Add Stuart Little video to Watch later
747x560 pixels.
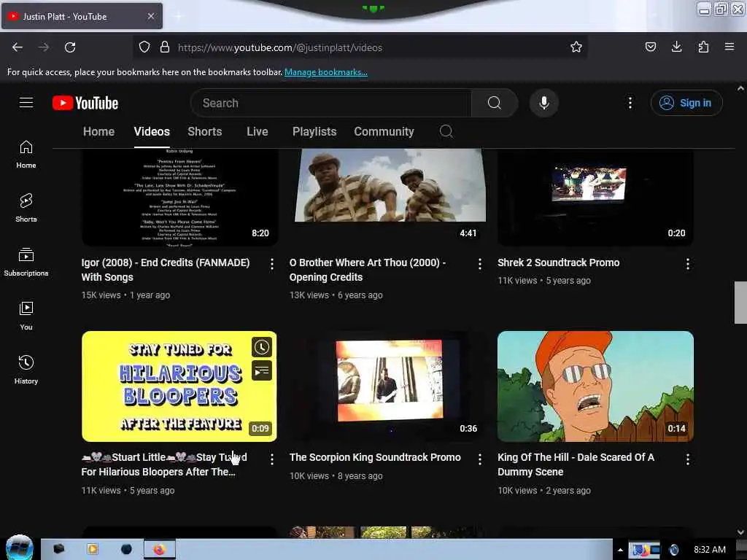(262, 347)
